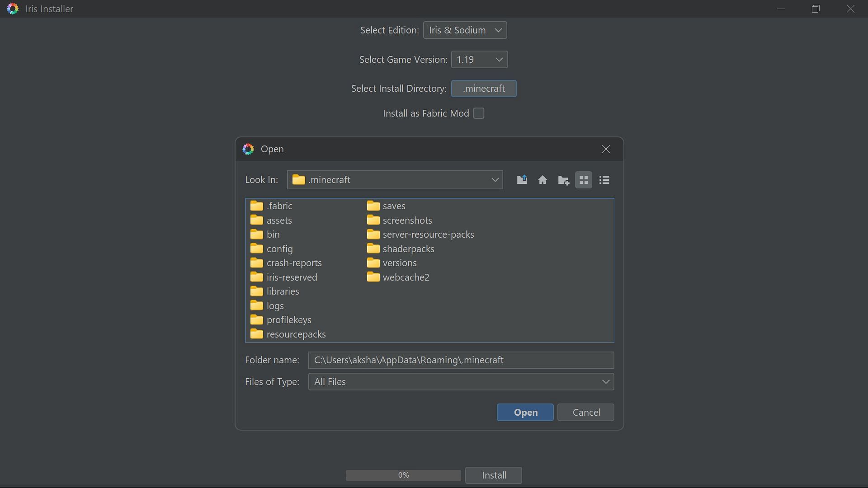Image resolution: width=868 pixels, height=488 pixels.
Task: Click the home directory navigation icon
Action: (x=542, y=180)
